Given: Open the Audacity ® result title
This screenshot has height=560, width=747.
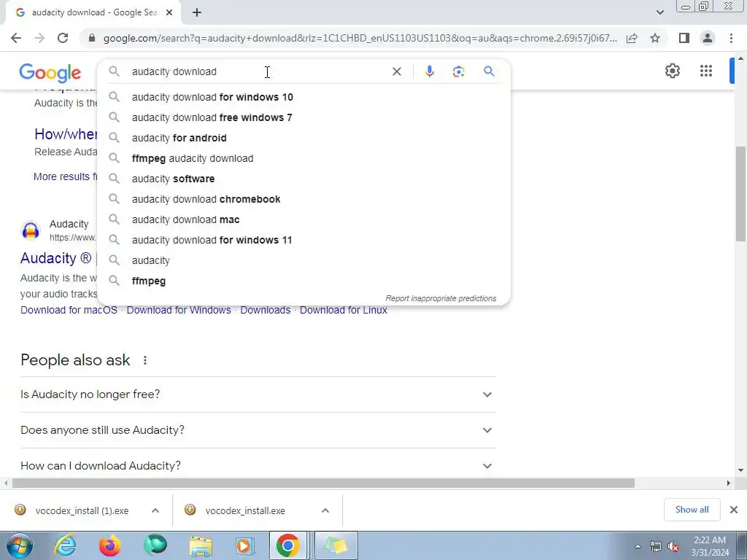Looking at the screenshot, I should point(58,258).
